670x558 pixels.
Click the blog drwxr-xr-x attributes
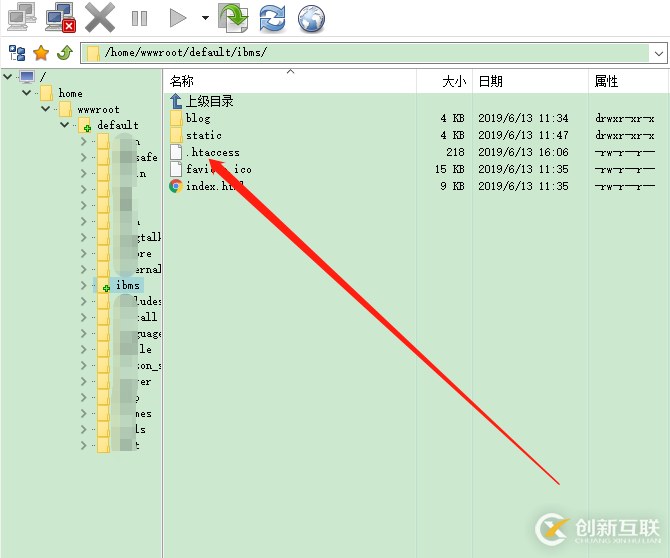tap(625, 119)
